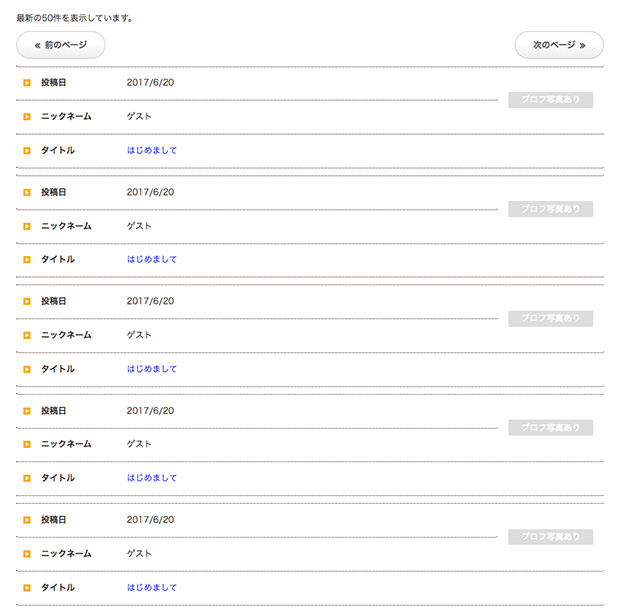Click the first プロフ写真あり badge
This screenshot has height=612, width=640.
click(x=550, y=100)
